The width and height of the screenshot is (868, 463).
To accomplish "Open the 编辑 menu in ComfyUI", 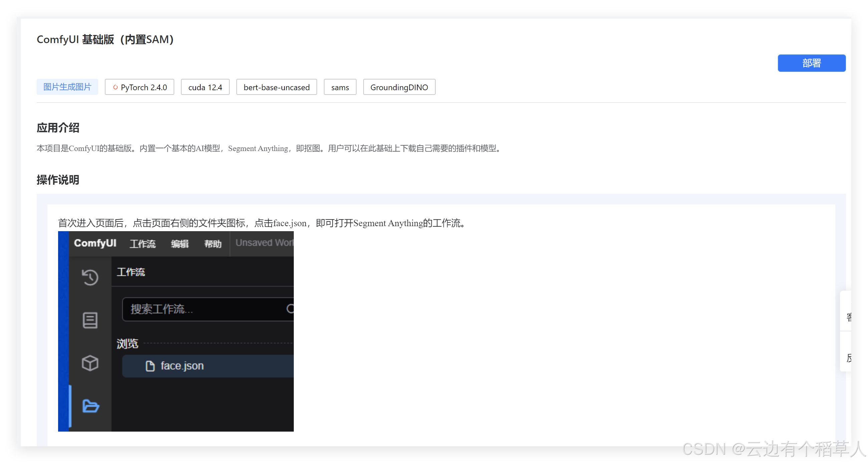I will 180,244.
